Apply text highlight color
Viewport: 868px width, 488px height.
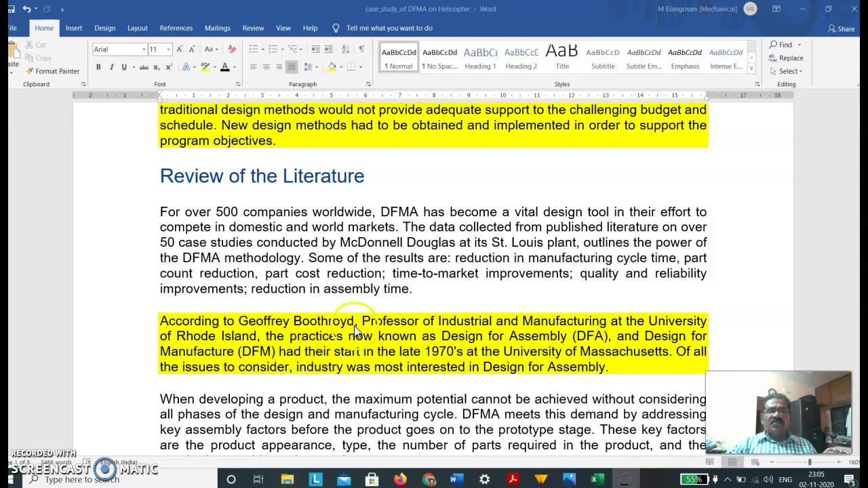click(x=204, y=67)
